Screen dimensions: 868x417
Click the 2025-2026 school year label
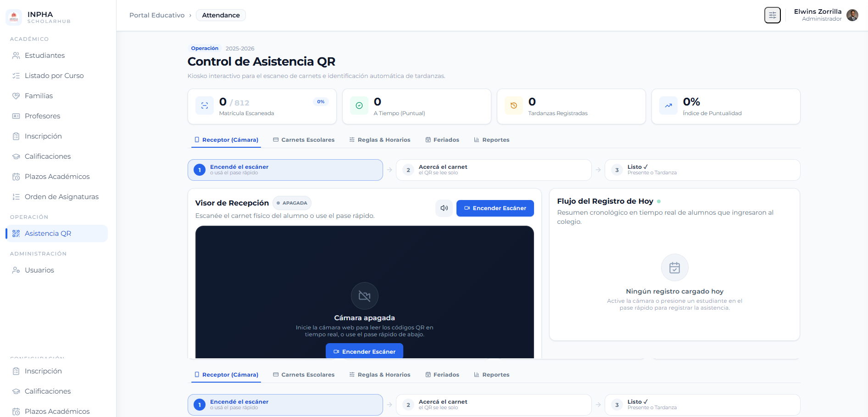(x=240, y=49)
